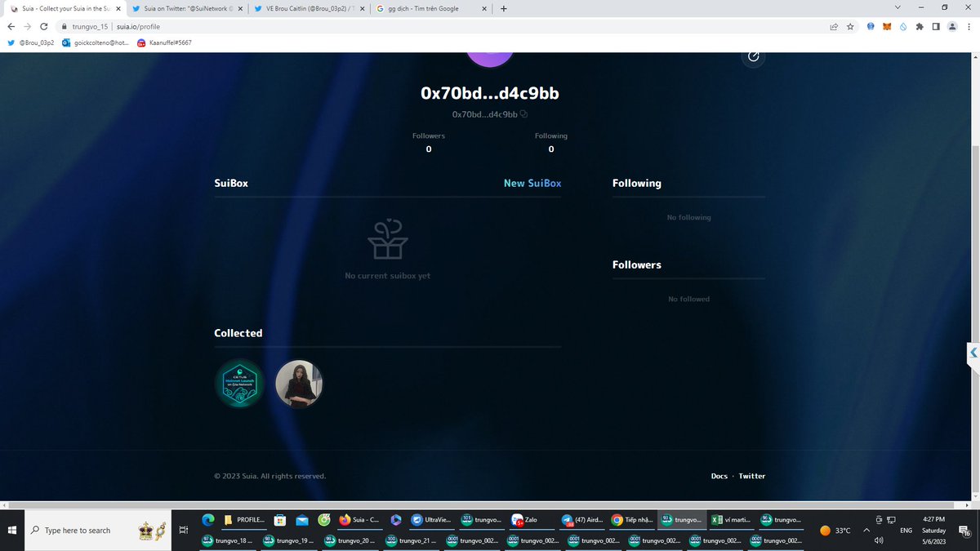The height and width of the screenshot is (551, 980).
Task: Switch to the Suia on Twitter tab
Action: click(x=187, y=8)
